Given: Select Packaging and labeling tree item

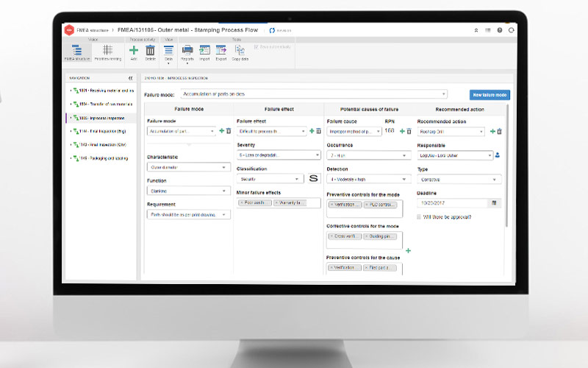Looking at the screenshot, I should click(x=102, y=158).
